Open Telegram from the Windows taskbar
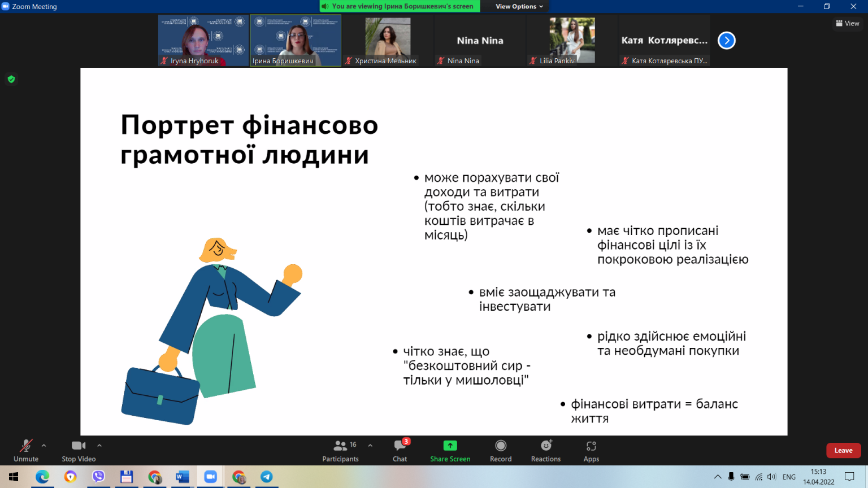 pos(267,477)
